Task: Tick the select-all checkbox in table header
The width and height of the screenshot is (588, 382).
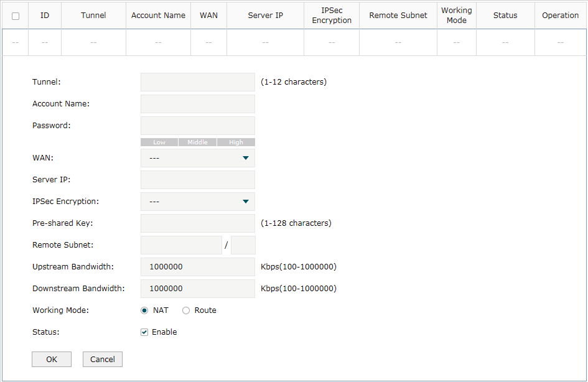Action: coord(16,16)
